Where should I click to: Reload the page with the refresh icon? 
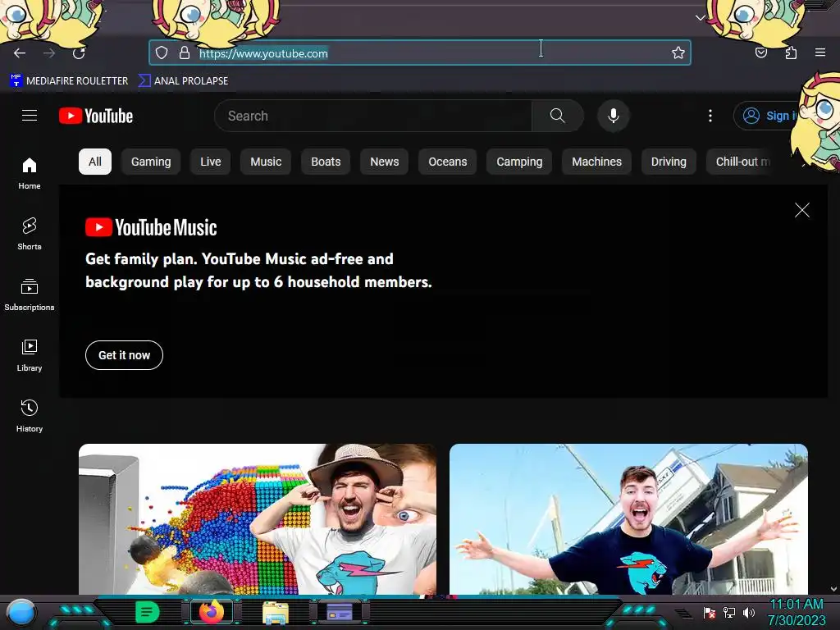(x=79, y=53)
